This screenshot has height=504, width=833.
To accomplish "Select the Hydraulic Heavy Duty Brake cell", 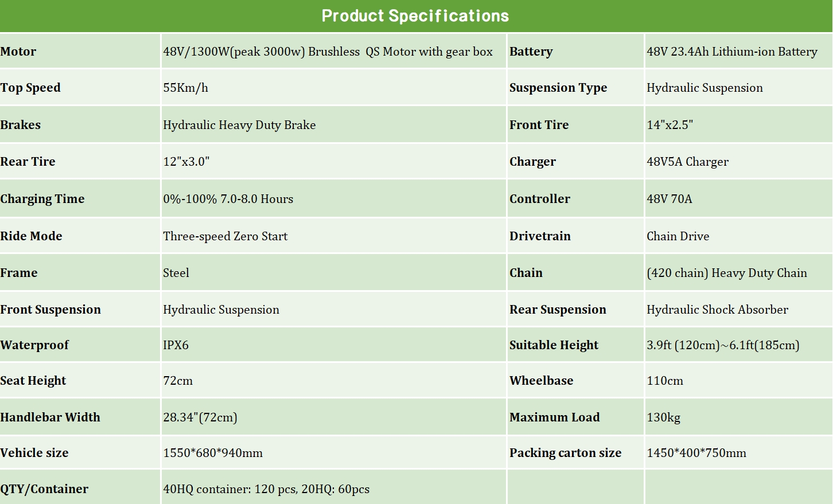I will click(239, 125).
